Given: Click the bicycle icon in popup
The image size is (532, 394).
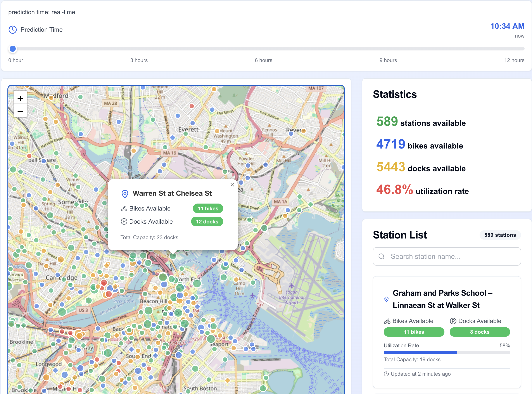Looking at the screenshot, I should point(124,209).
